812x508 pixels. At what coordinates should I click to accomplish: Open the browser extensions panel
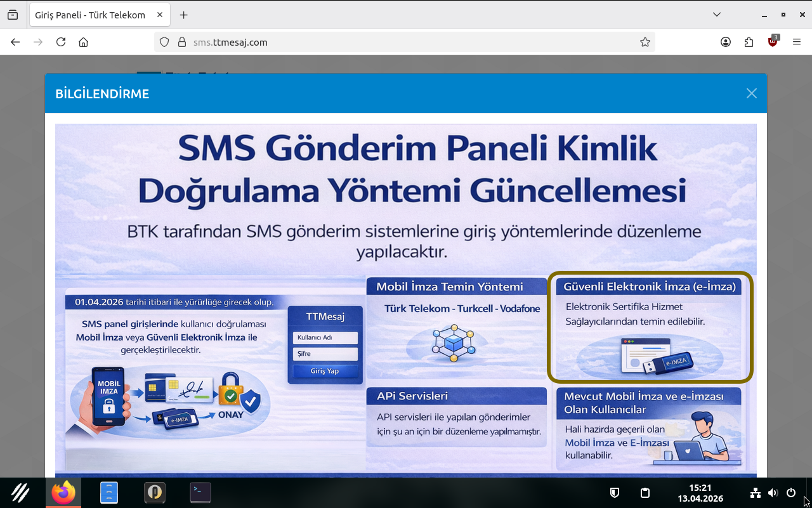tap(749, 42)
